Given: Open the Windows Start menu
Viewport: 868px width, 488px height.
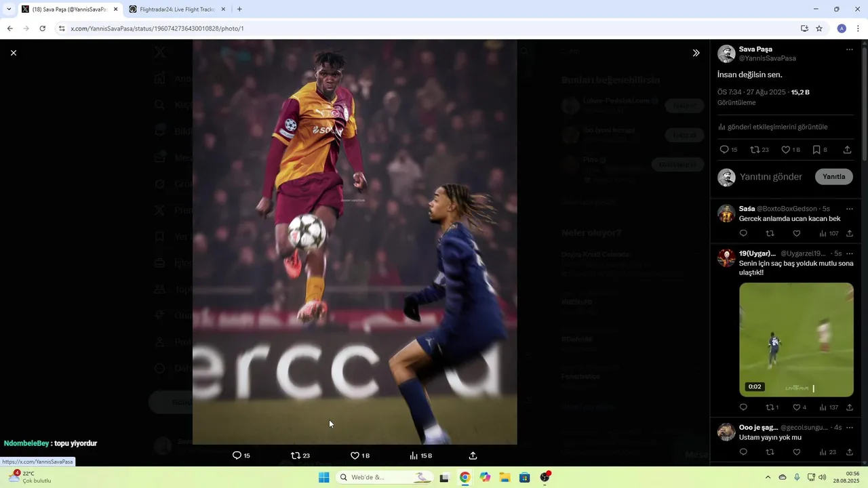Looking at the screenshot, I should (x=323, y=477).
